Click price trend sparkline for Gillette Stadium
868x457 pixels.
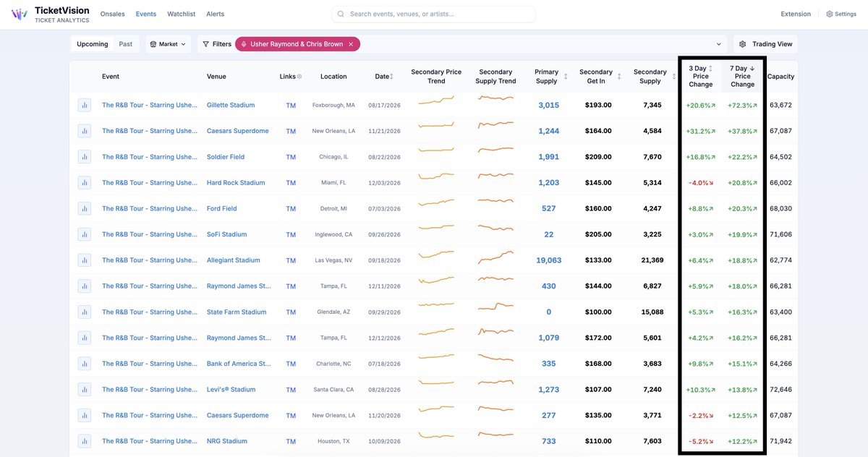click(x=436, y=102)
